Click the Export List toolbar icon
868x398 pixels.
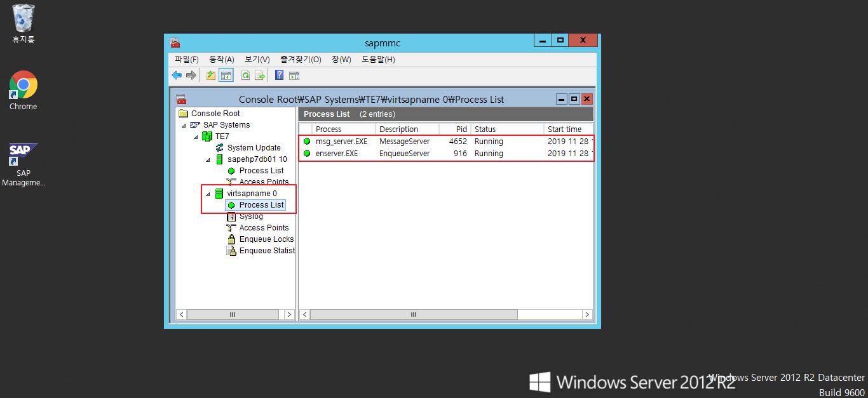tap(260, 76)
